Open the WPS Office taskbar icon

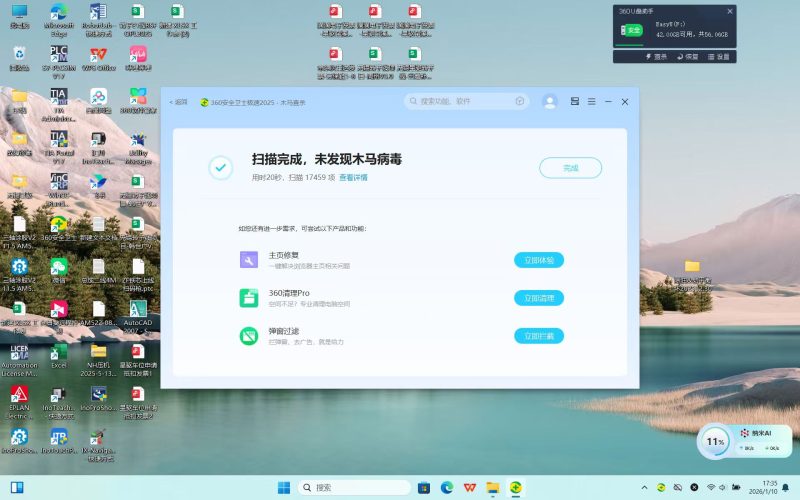coord(470,487)
